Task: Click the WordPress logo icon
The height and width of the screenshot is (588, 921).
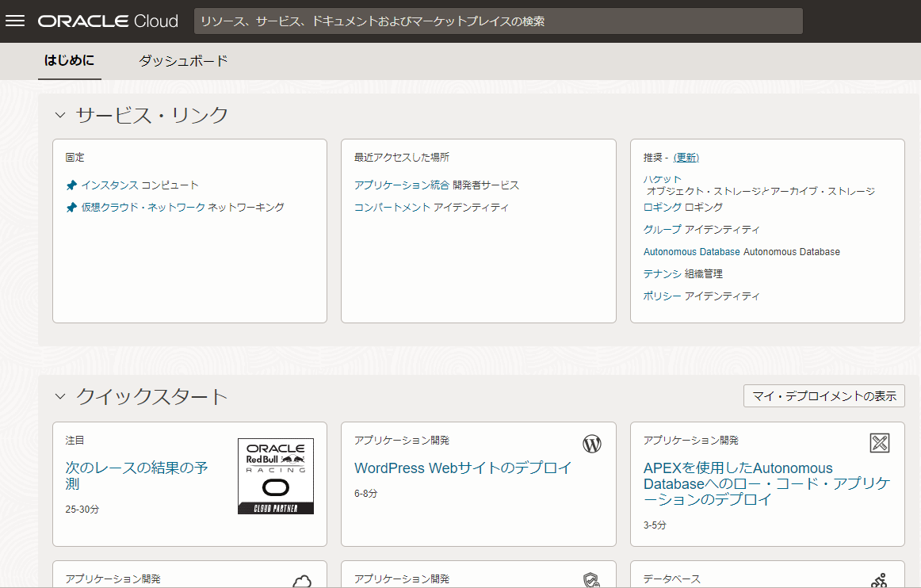Action: click(592, 444)
